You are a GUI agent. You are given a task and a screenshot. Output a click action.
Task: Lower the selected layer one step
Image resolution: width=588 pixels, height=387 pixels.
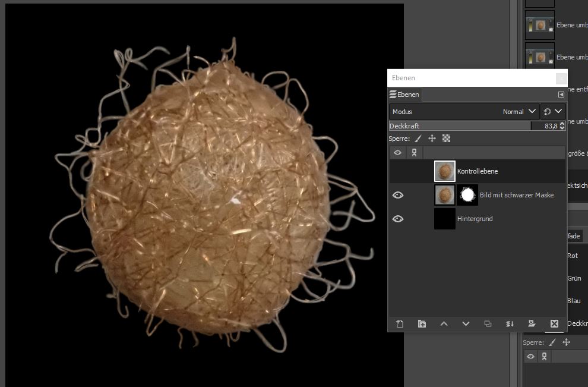[x=466, y=324]
